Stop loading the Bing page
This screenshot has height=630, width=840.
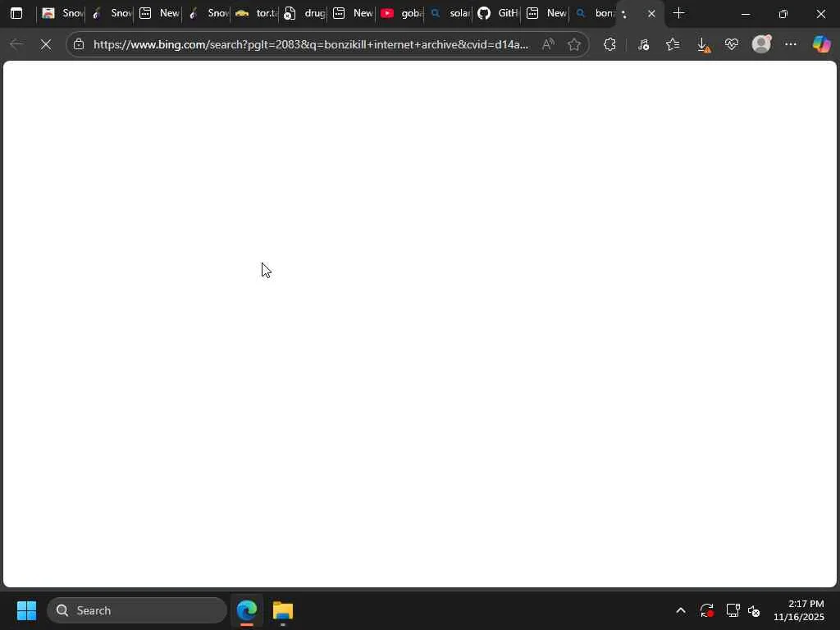(46, 44)
